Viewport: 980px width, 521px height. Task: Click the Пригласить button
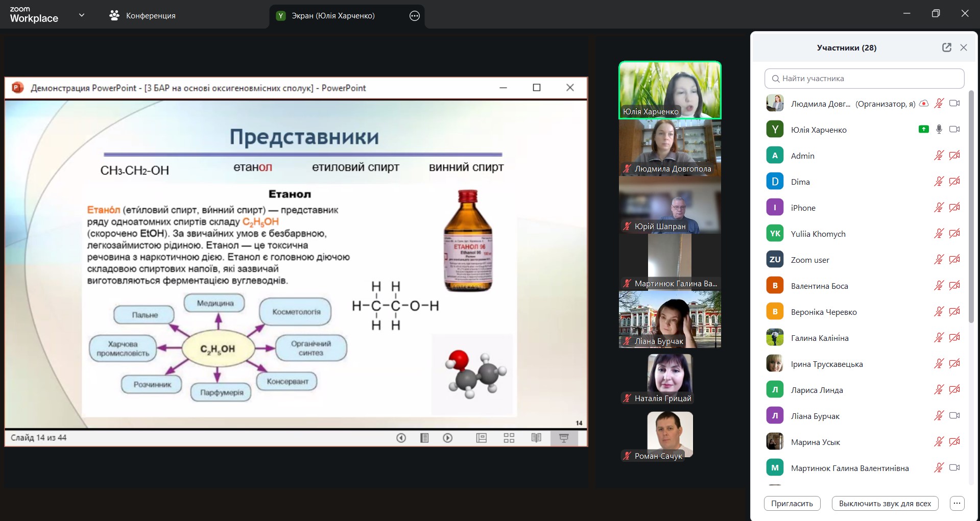792,503
